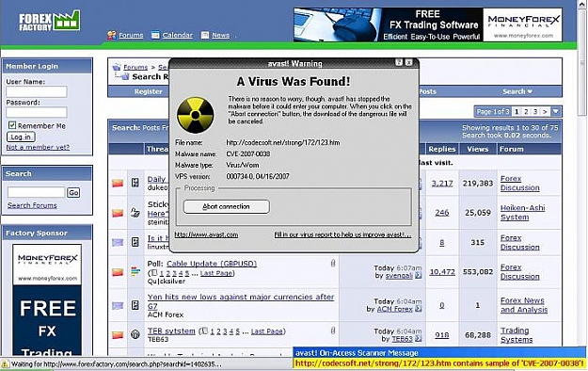
Task: Open the 246 replies count link
Action: [x=442, y=213]
